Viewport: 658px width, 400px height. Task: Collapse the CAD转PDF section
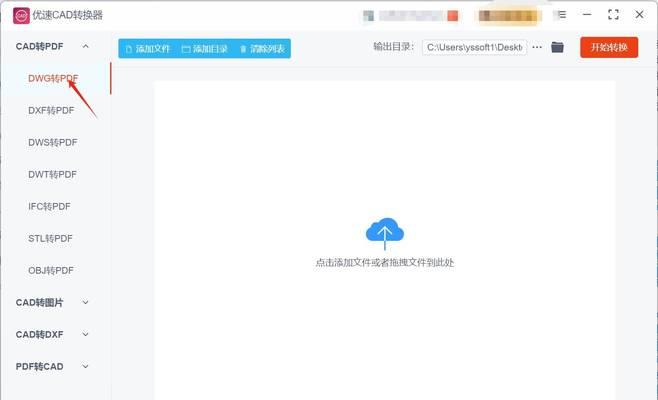86,46
